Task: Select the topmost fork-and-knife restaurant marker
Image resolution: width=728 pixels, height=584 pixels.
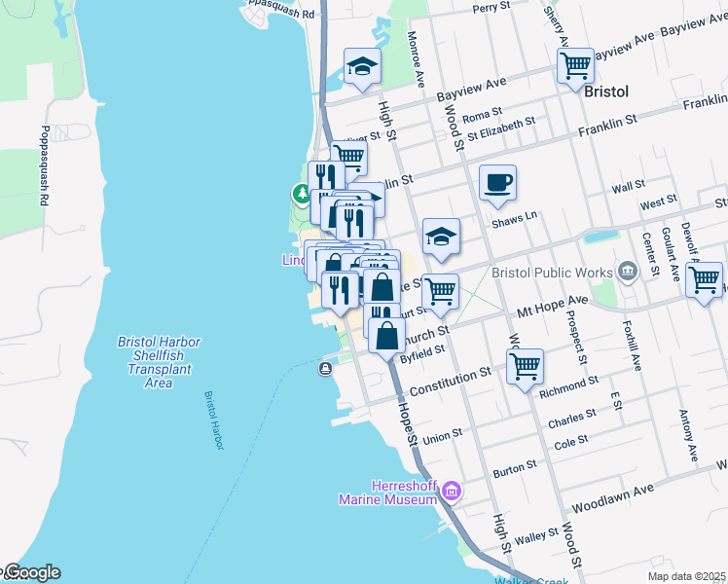Action: point(326,176)
